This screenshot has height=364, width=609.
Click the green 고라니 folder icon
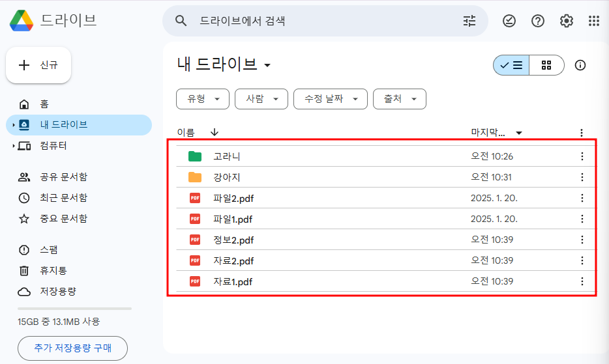tap(195, 156)
